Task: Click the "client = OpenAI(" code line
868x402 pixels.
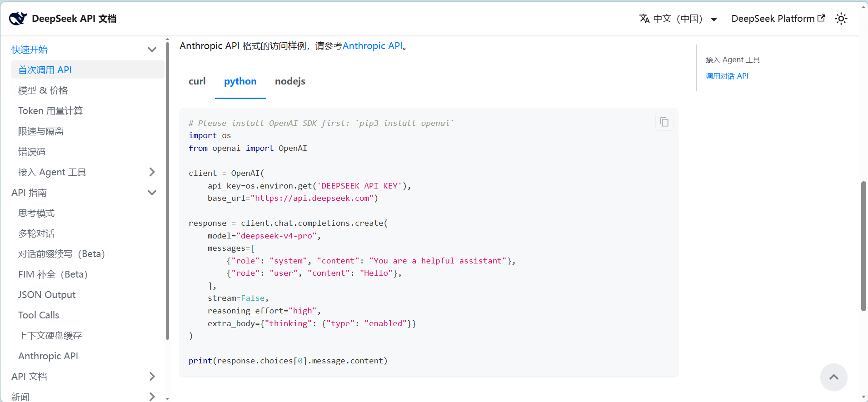Action: [x=226, y=173]
